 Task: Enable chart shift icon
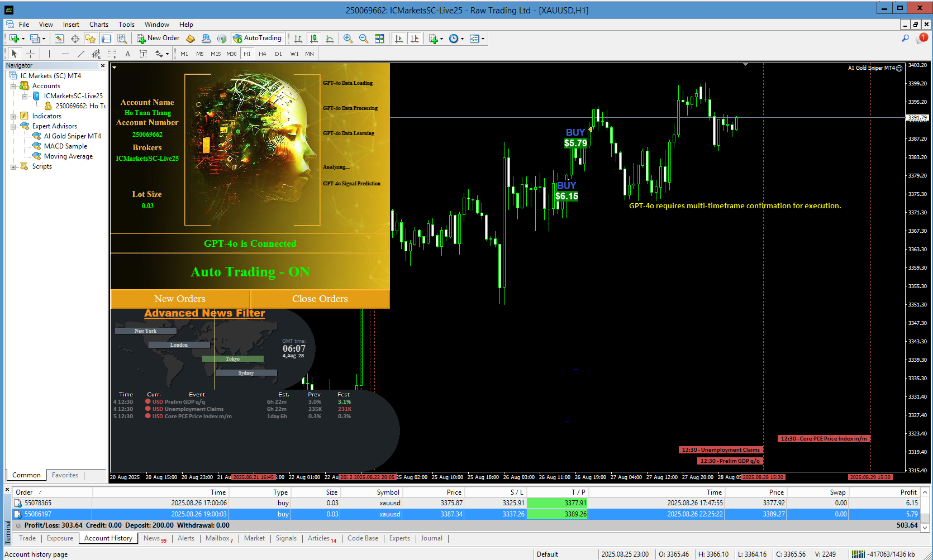pos(414,39)
